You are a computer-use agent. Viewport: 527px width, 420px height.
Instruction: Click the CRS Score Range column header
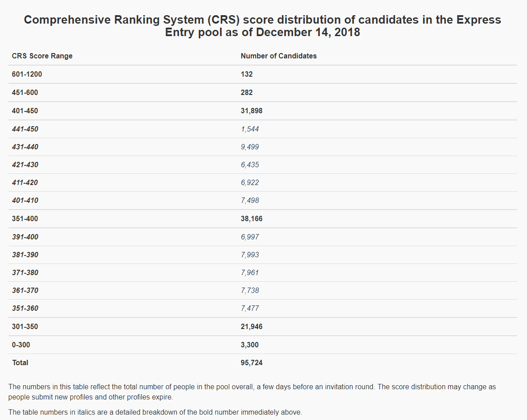pyautogui.click(x=42, y=56)
